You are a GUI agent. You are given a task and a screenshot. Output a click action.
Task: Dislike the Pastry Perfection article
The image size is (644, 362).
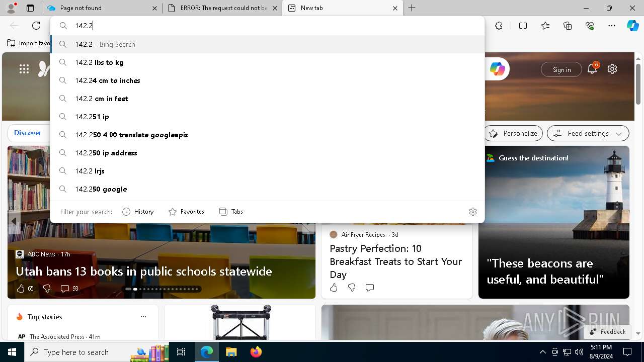352,288
